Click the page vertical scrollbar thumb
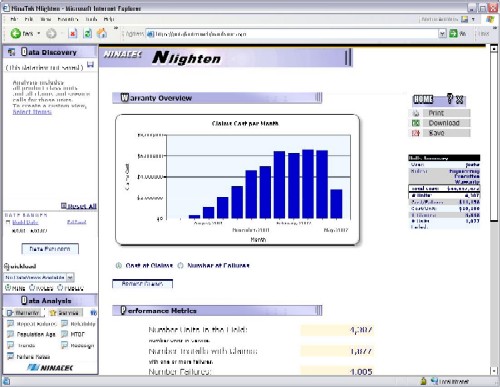The image size is (500, 387). tap(494, 136)
